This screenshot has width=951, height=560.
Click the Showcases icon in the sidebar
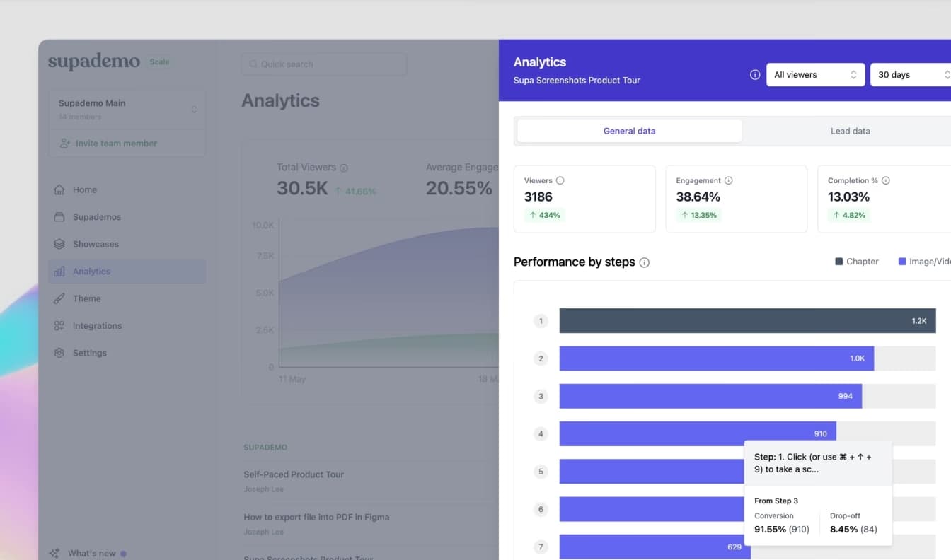click(x=59, y=244)
